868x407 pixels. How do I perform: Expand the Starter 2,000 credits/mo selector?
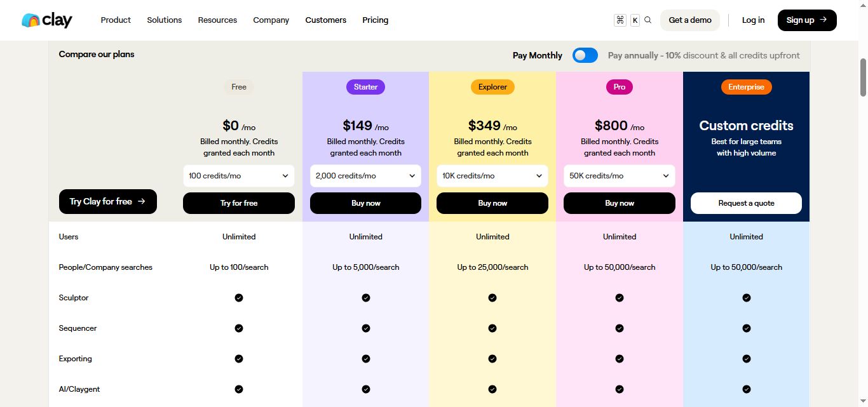click(365, 175)
